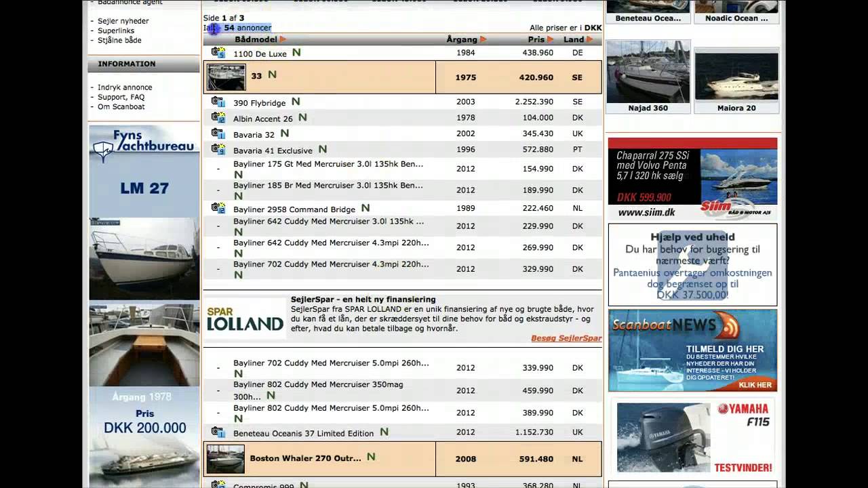Image resolution: width=868 pixels, height=488 pixels.
Task: Open the 390 Flybridge listing
Action: 259,103
